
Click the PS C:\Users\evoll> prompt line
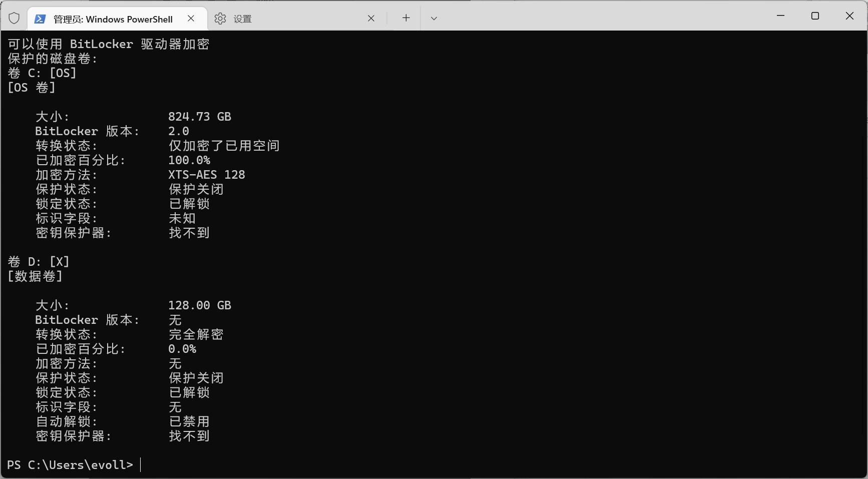70,465
